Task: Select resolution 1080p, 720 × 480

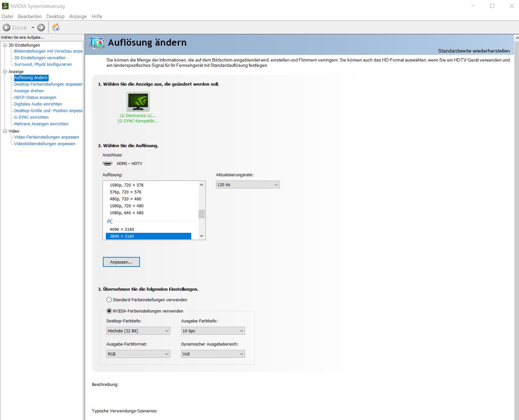Action: (149, 206)
